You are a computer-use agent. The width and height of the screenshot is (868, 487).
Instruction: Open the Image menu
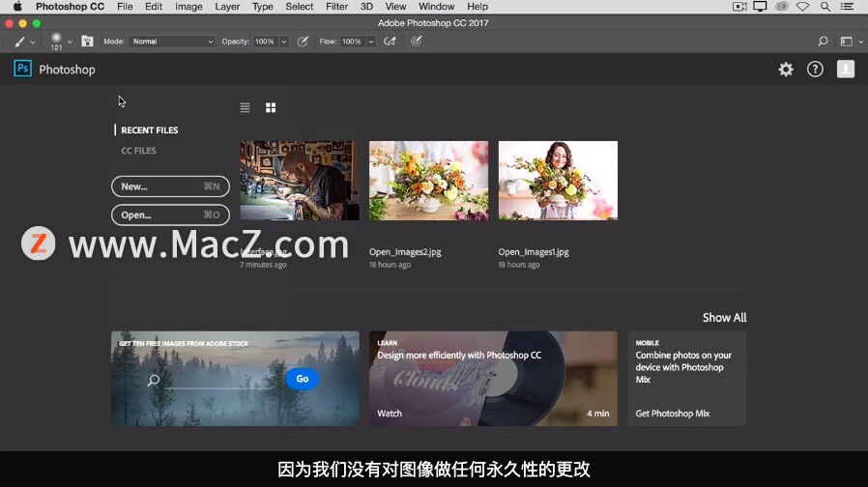(x=188, y=7)
